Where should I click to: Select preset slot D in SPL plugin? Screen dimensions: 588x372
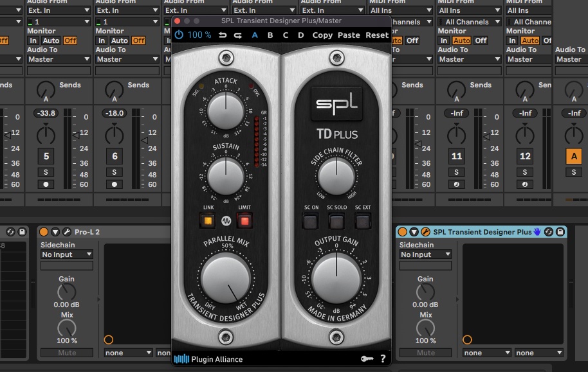coord(300,35)
